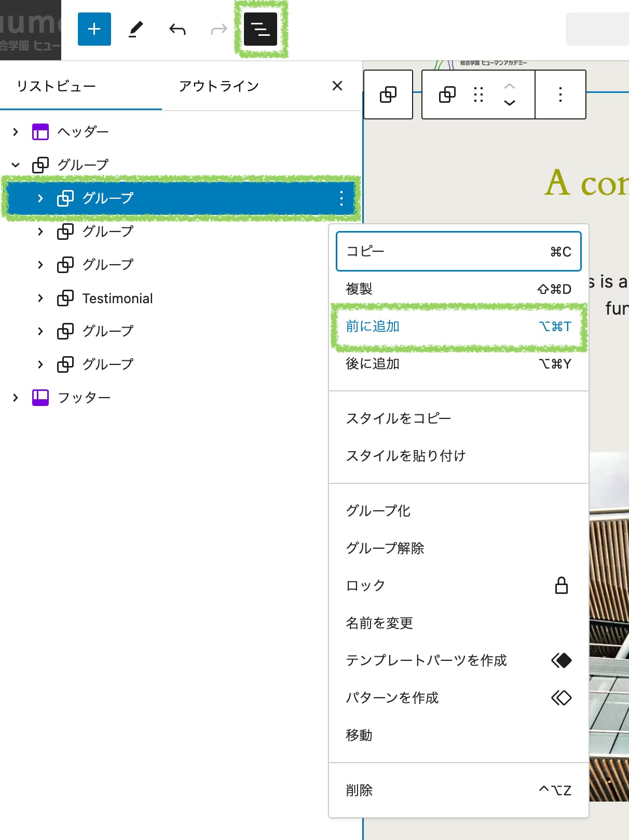This screenshot has height=840, width=629.
Task: Switch to the アウトライン tab
Action: tap(218, 86)
